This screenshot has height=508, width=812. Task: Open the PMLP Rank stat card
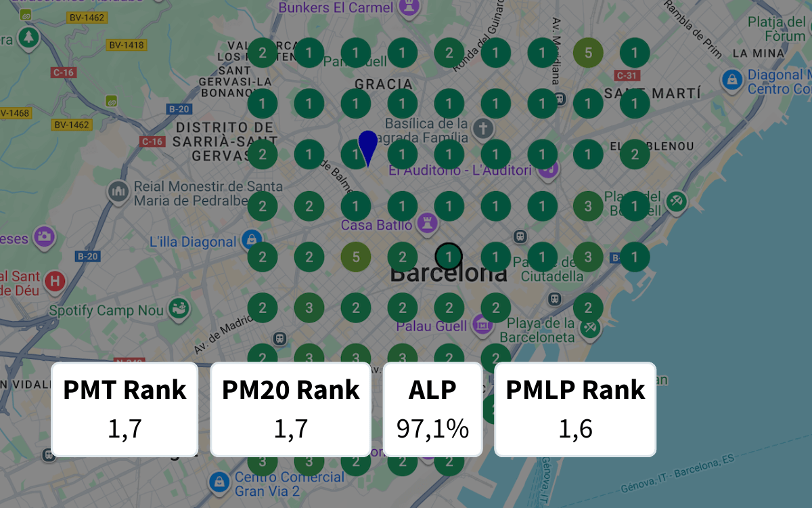[x=575, y=409]
